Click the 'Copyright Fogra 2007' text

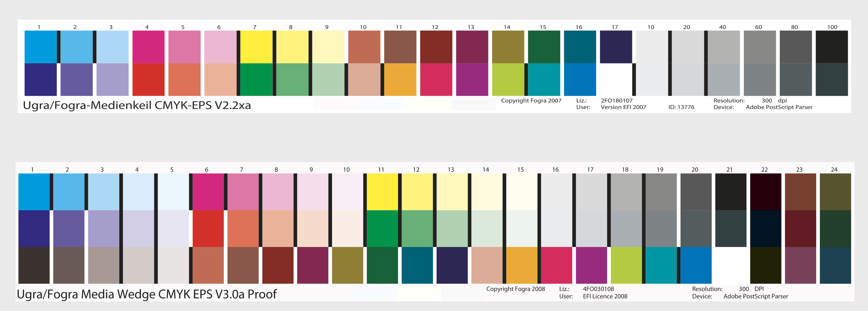pos(531,101)
